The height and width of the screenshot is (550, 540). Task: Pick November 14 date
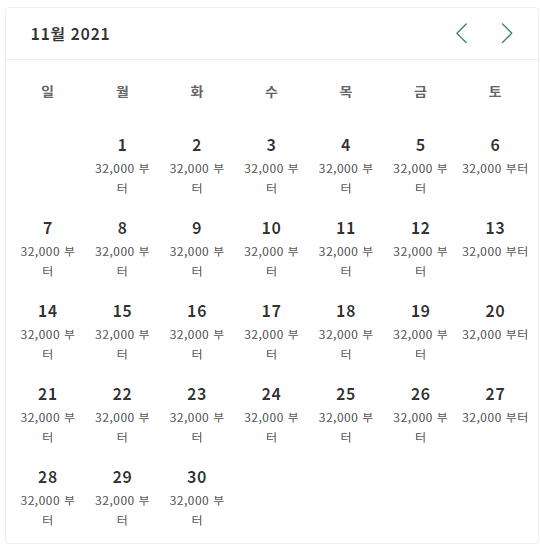pyautogui.click(x=47, y=332)
